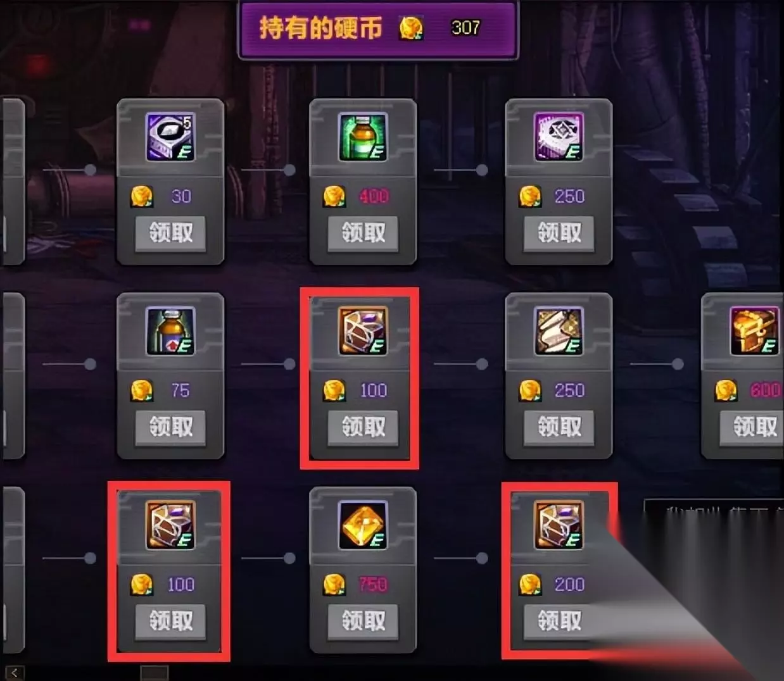This screenshot has width=784, height=681.
Task: Click the yellow gem icon costing 750
Action: [363, 525]
